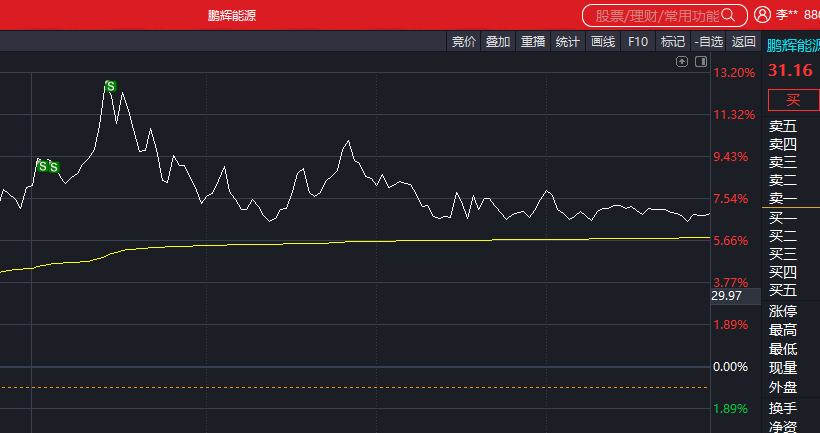The height and width of the screenshot is (433, 820).
Task: Remove from watchlist via -自选
Action: [x=709, y=42]
